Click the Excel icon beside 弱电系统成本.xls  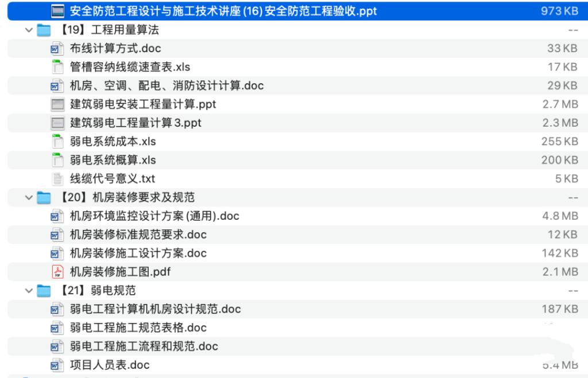tap(57, 141)
